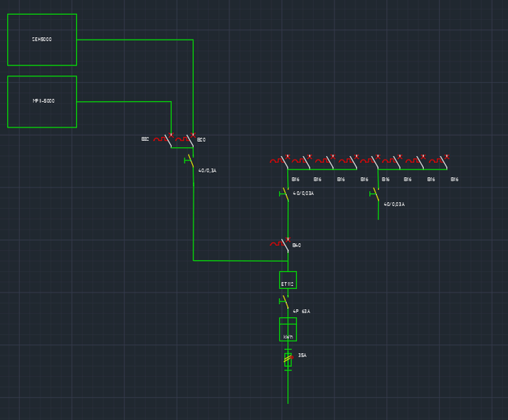508x420 pixels.
Task: Select 40/0,03A label on the unconnected right branch
Action: click(x=394, y=204)
